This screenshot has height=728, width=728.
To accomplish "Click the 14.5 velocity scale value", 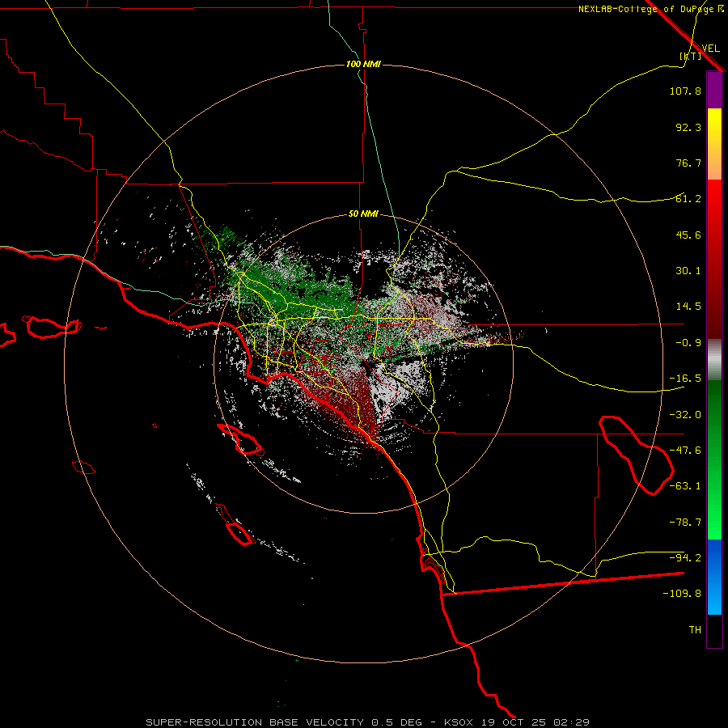I will (688, 307).
